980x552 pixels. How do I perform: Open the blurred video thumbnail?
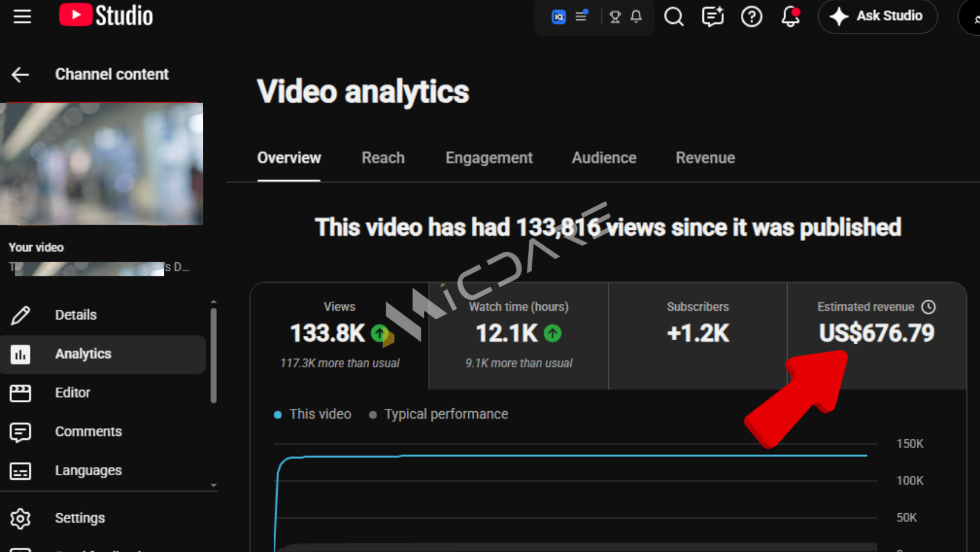click(x=101, y=164)
